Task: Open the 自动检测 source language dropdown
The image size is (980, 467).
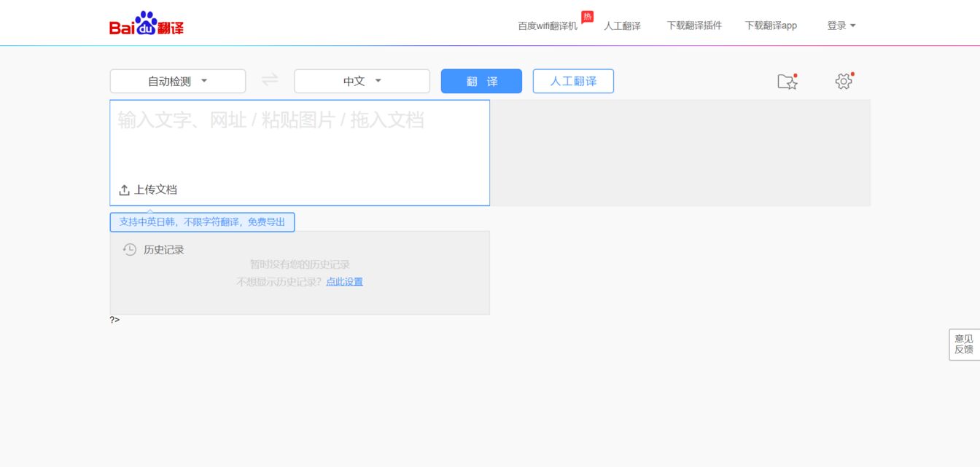Action: [178, 81]
